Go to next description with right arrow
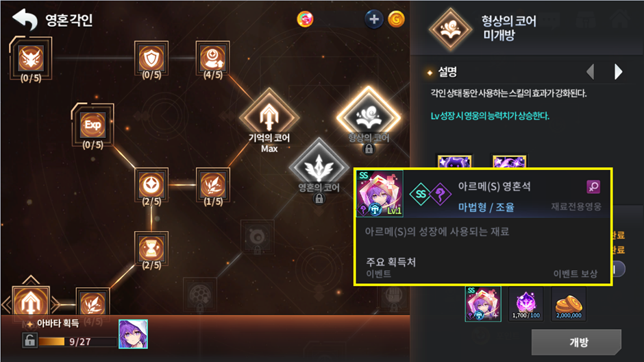 (x=618, y=72)
